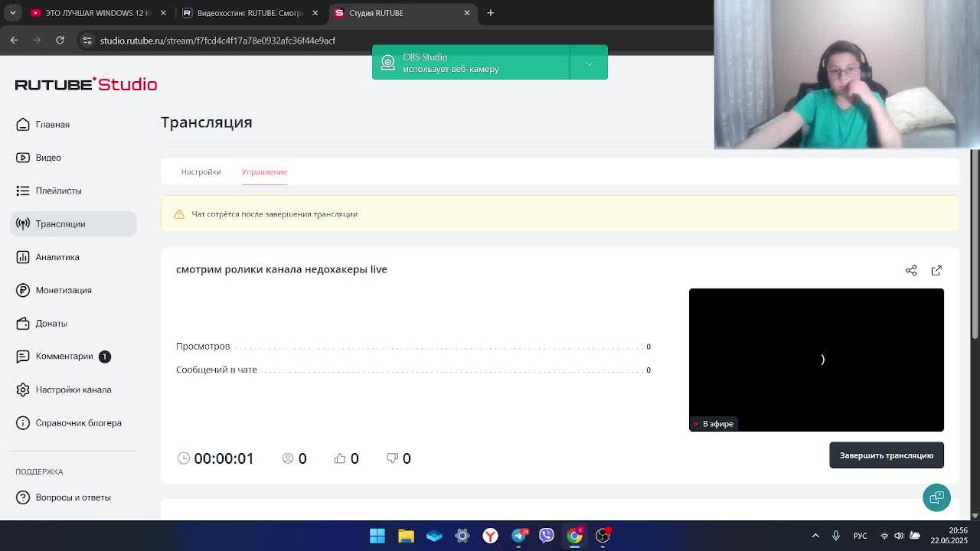This screenshot has width=980, height=551.
Task: Open Вопросы и ответы link
Action: [73, 497]
